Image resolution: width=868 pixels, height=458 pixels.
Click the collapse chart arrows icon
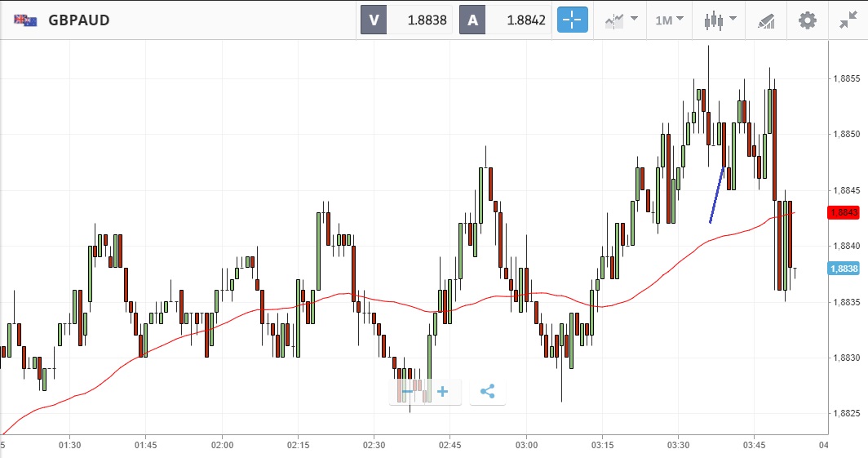pos(848,20)
